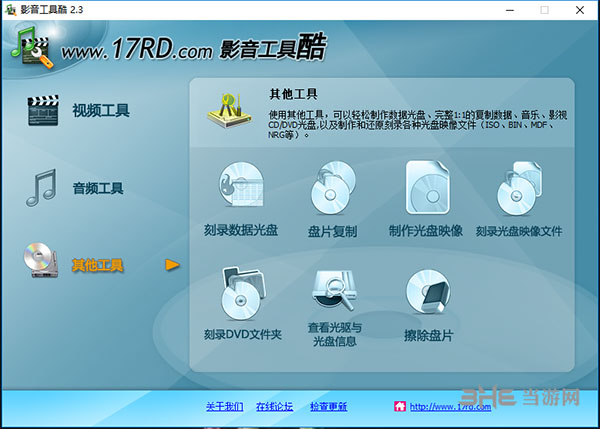Visit the http://www.17rd.com link
The image size is (600, 429).
point(450,406)
